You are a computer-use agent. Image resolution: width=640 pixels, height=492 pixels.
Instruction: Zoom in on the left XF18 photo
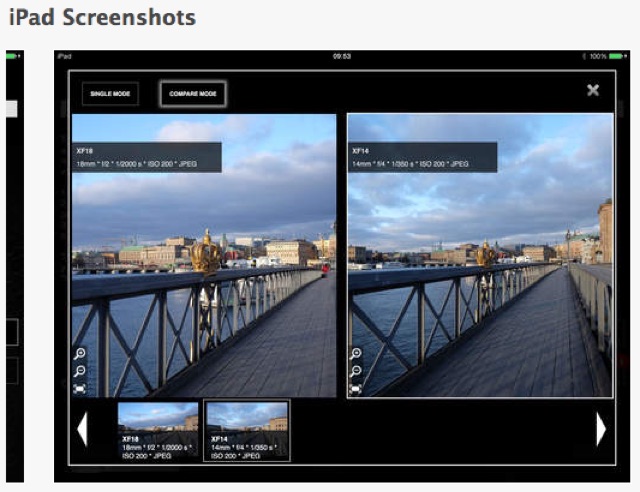pos(79,354)
